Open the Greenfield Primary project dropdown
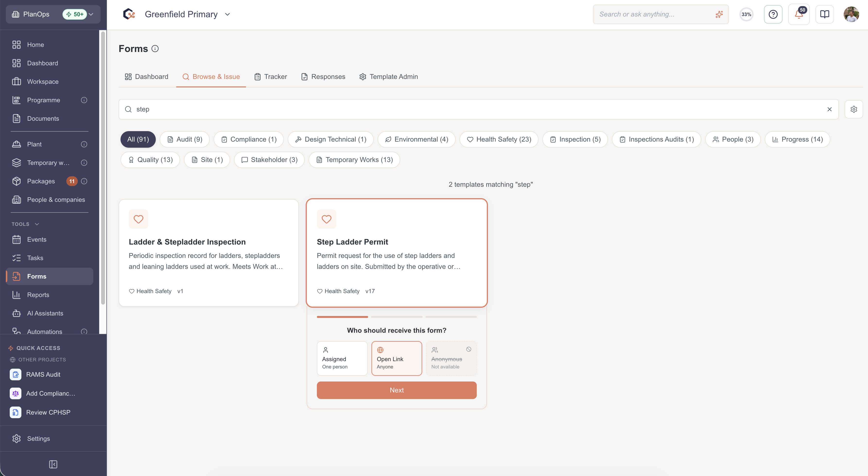The image size is (868, 476). point(227,14)
